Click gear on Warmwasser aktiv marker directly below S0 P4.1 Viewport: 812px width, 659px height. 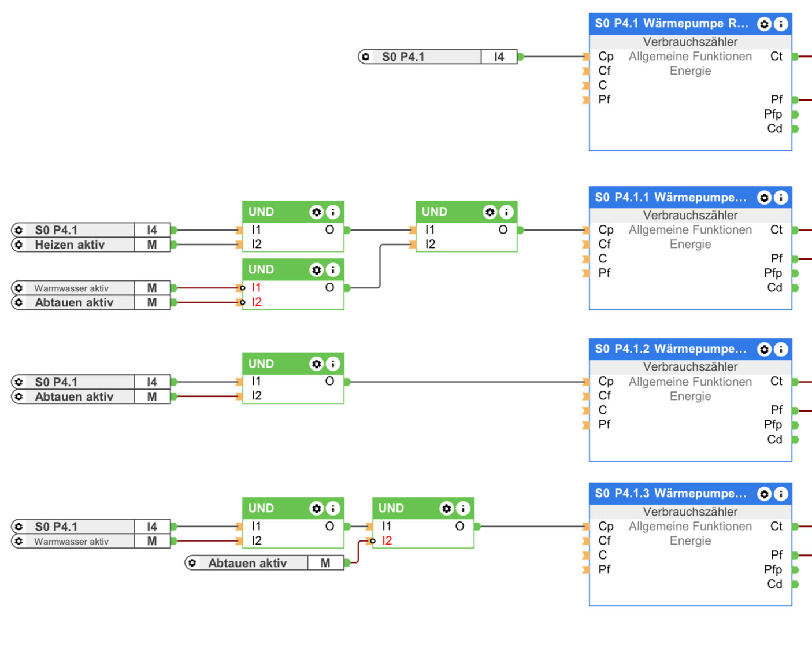(x=19, y=541)
